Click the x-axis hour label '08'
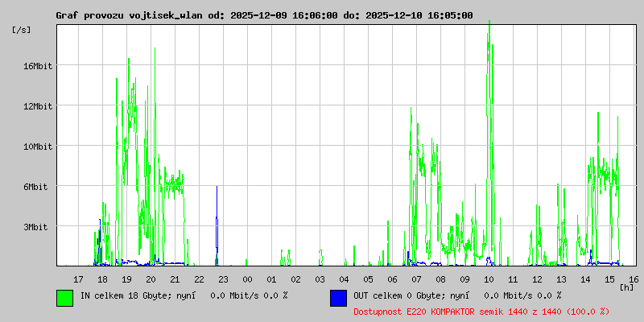The height and width of the screenshot is (322, 644). pyautogui.click(x=440, y=279)
